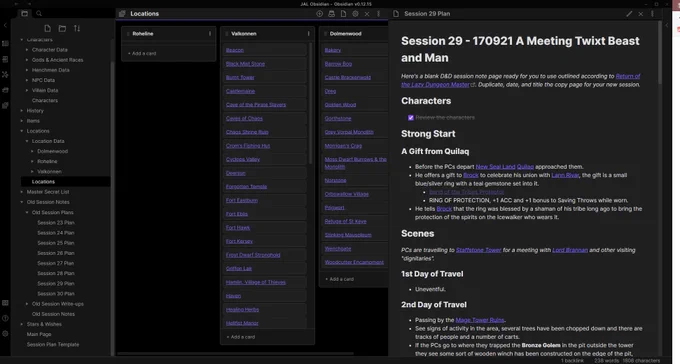This screenshot has height=364, width=680.
Task: Add a list in Locations kanban header
Action: tap(320, 14)
